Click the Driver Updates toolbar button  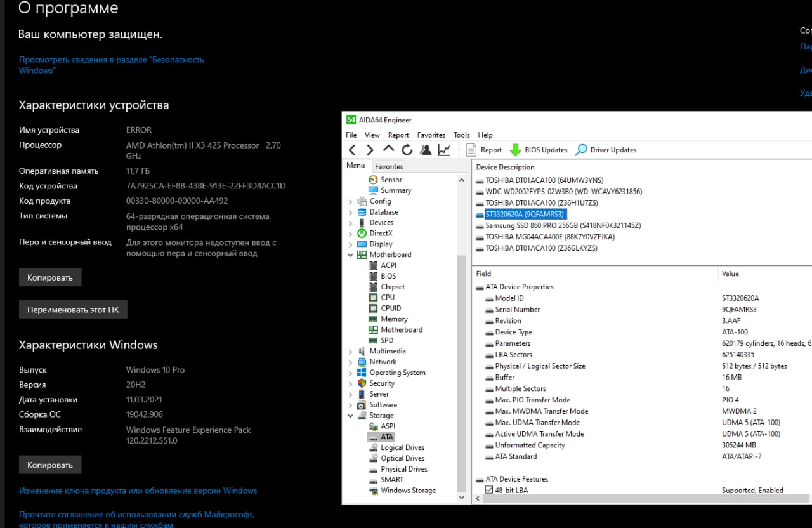[x=606, y=150]
